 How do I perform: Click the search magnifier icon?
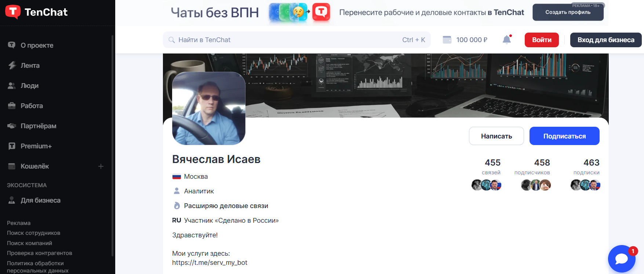click(x=171, y=40)
